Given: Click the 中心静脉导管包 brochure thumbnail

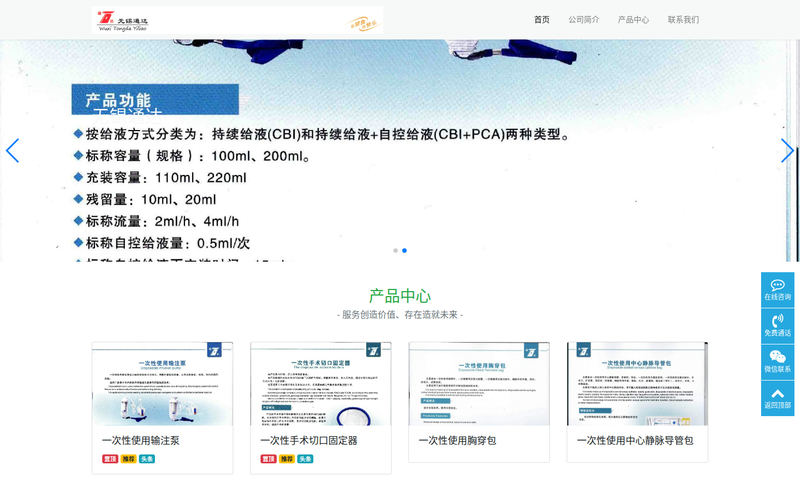Looking at the screenshot, I should (637, 384).
